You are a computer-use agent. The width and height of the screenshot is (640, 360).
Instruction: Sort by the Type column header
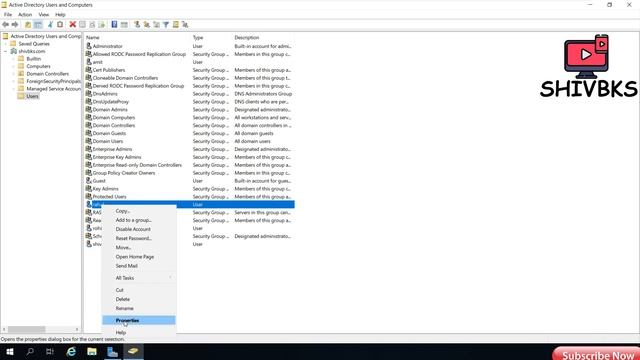click(211, 38)
